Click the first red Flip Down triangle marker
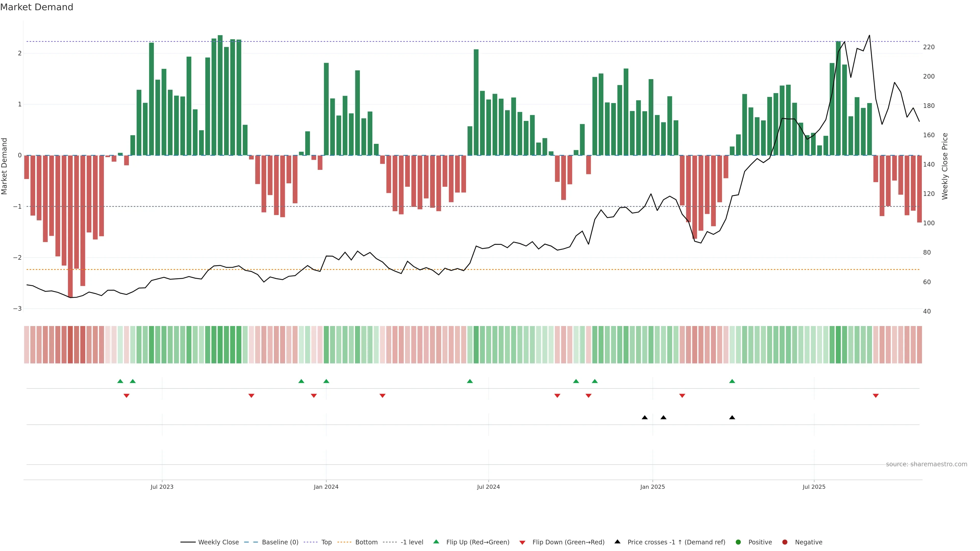Screen dimensions: 980x551 tap(126, 396)
